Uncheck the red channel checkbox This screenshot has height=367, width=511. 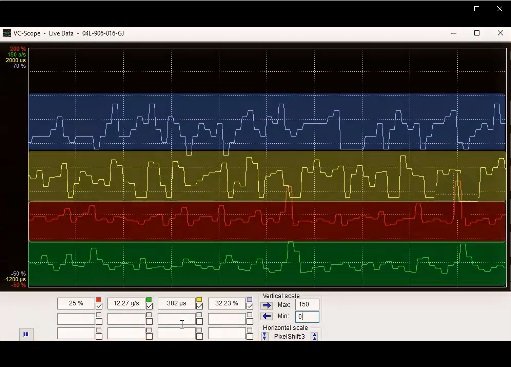click(99, 306)
